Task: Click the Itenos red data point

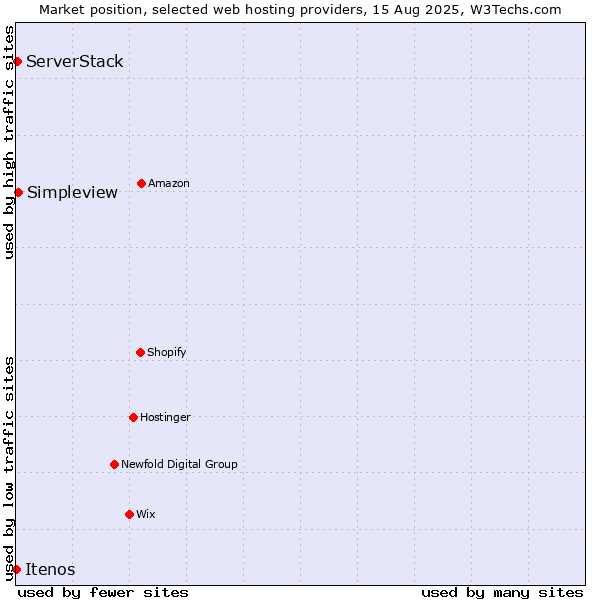Action: click(x=16, y=569)
